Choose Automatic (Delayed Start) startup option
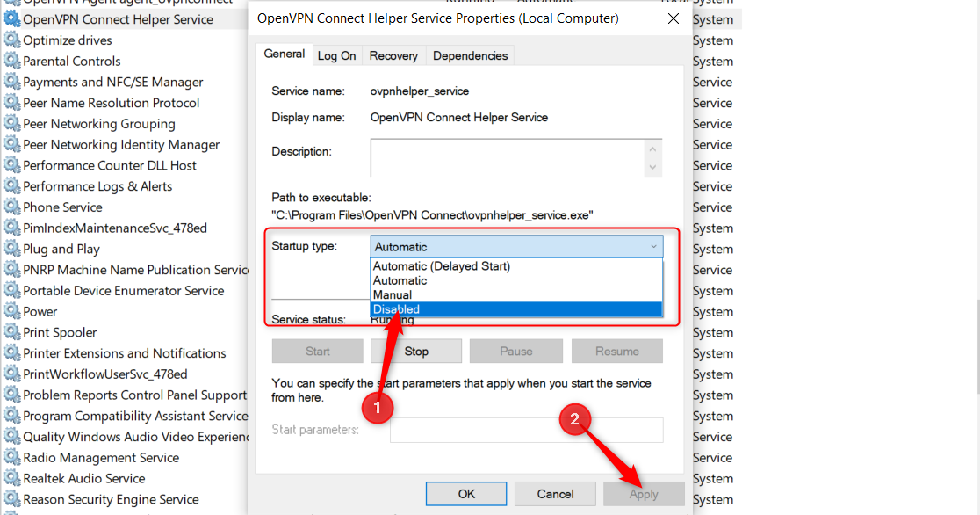The height and width of the screenshot is (515, 980). 516,266
